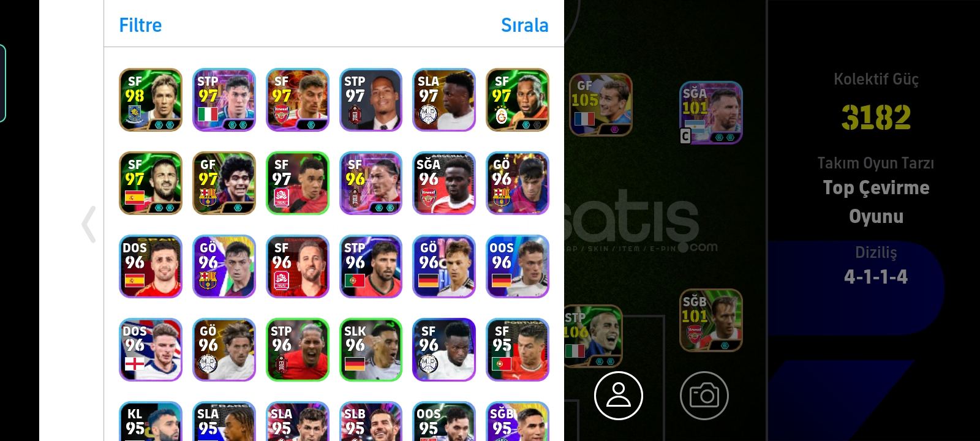Select SĞB 101 Arsenal pitch player
The height and width of the screenshot is (441, 980).
pos(711,320)
